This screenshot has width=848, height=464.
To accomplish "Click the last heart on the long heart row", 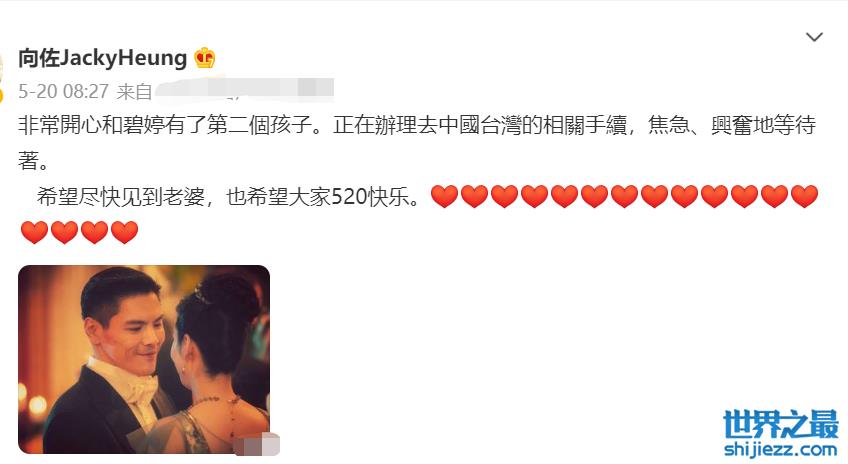I will click(804, 196).
